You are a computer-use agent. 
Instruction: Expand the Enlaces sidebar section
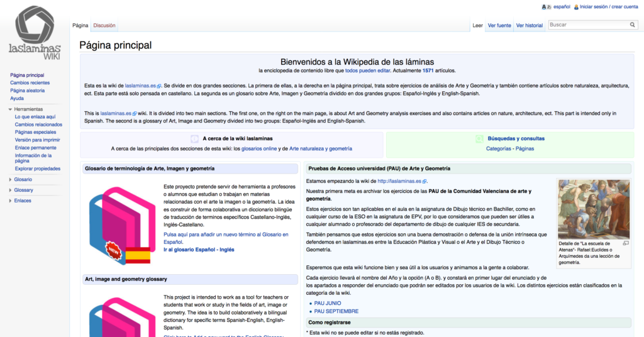(10, 201)
